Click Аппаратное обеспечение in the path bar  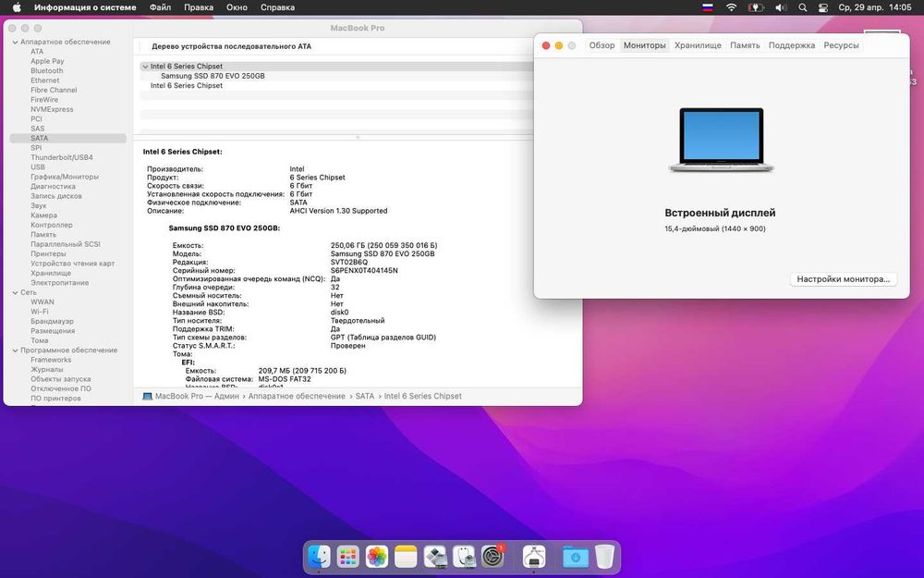tap(297, 397)
